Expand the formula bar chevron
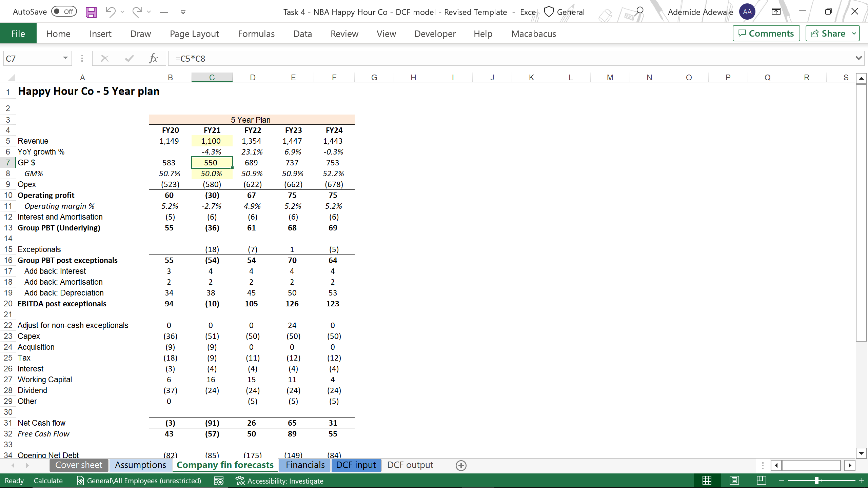The width and height of the screenshot is (868, 488). pyautogui.click(x=859, y=58)
